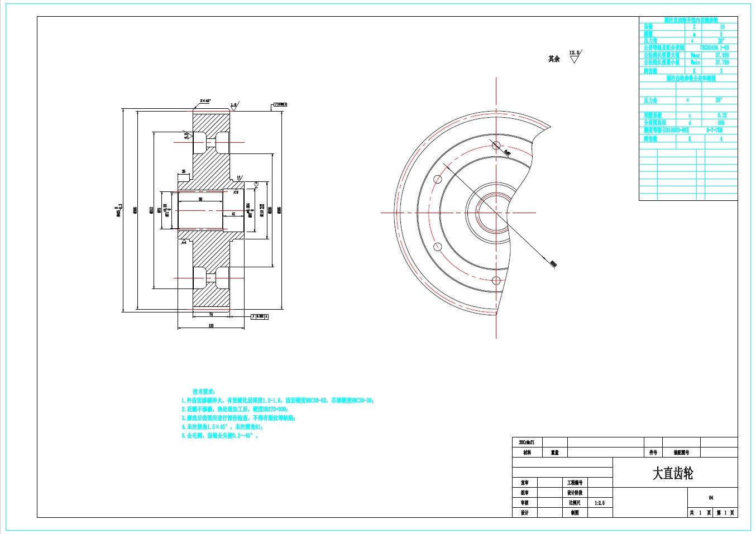Click the drawing number 04

[711, 498]
